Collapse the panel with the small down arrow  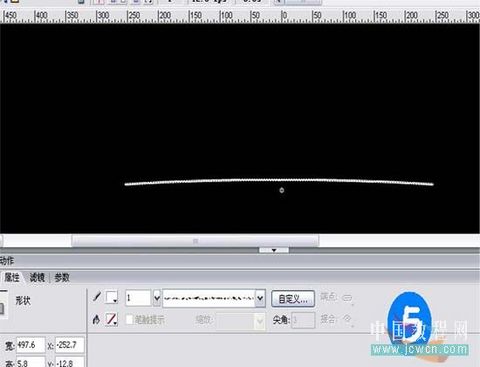pos(274,250)
